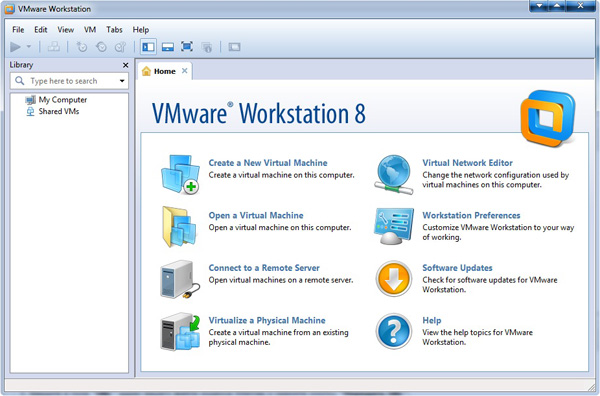Image resolution: width=600 pixels, height=396 pixels.
Task: Open the Tabs menu
Action: pyautogui.click(x=114, y=29)
